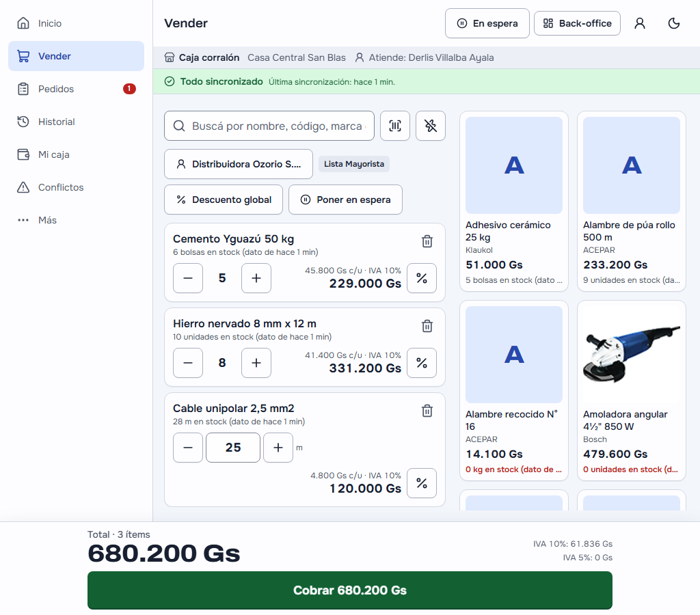The width and height of the screenshot is (700, 615).
Task: Apply discount to Cemento Yguazú line
Action: pyautogui.click(x=422, y=278)
